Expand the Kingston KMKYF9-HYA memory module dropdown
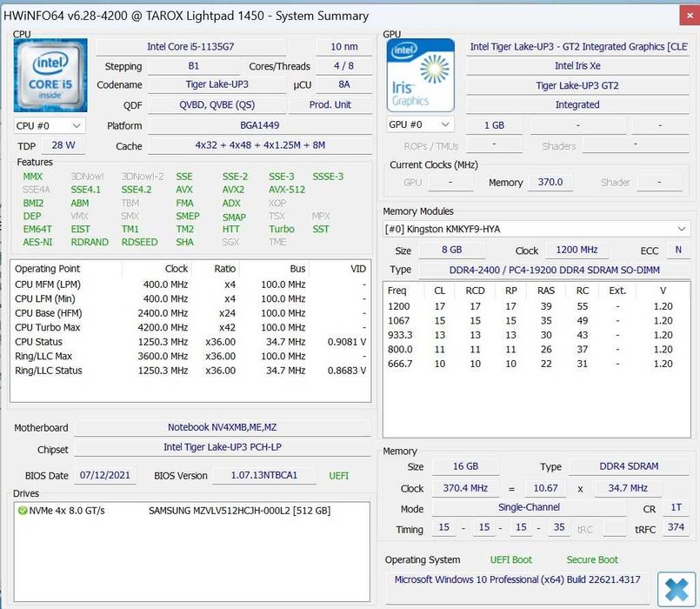The width and height of the screenshot is (700, 609). (537, 229)
